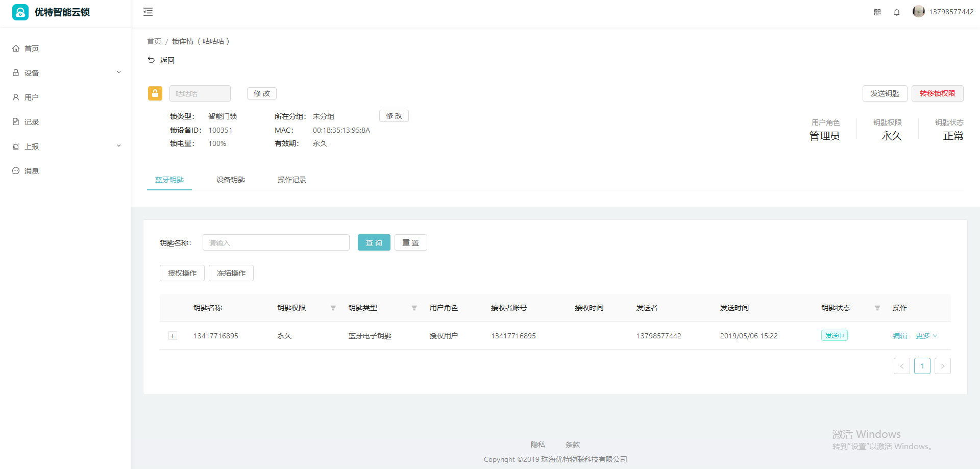The height and width of the screenshot is (469, 980).
Task: Click the 钥匙名称 input field
Action: [x=276, y=242]
